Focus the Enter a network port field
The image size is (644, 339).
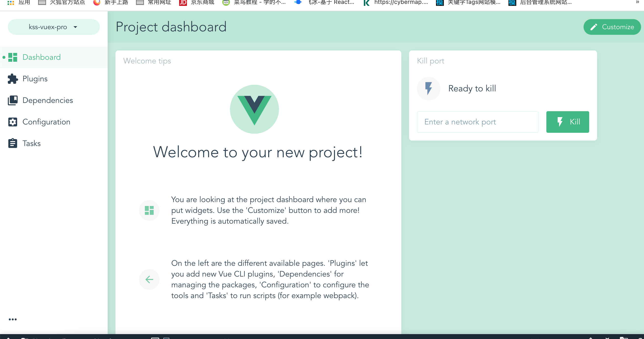click(x=477, y=122)
